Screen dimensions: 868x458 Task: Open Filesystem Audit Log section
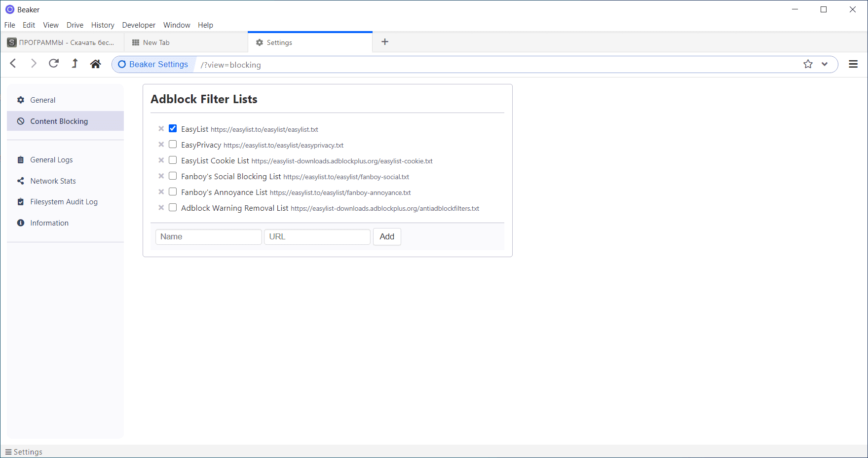coord(65,202)
